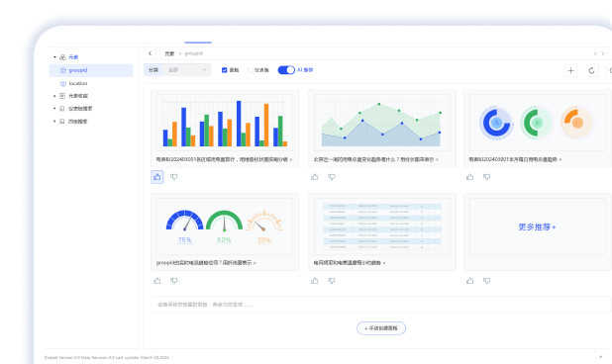Click the AI 推荐 label text
This screenshot has height=364, width=612.
pos(305,70)
